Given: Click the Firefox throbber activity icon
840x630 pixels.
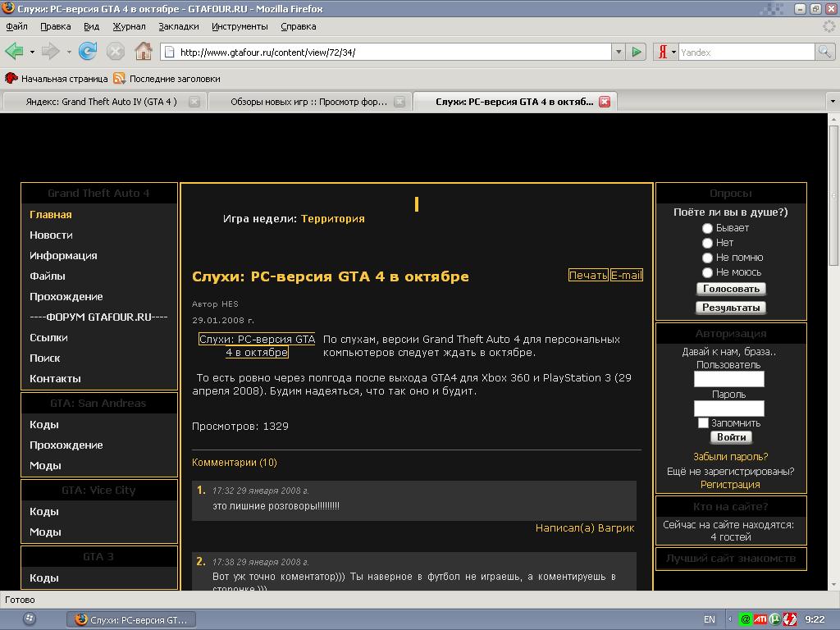Looking at the screenshot, I should [x=829, y=26].
